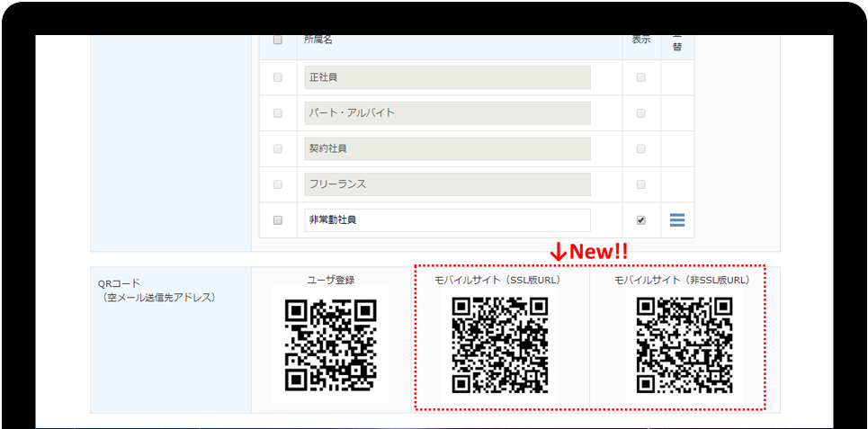Click the ユーザ登録 label text
Image resolution: width=868 pixels, height=429 pixels.
331,280
